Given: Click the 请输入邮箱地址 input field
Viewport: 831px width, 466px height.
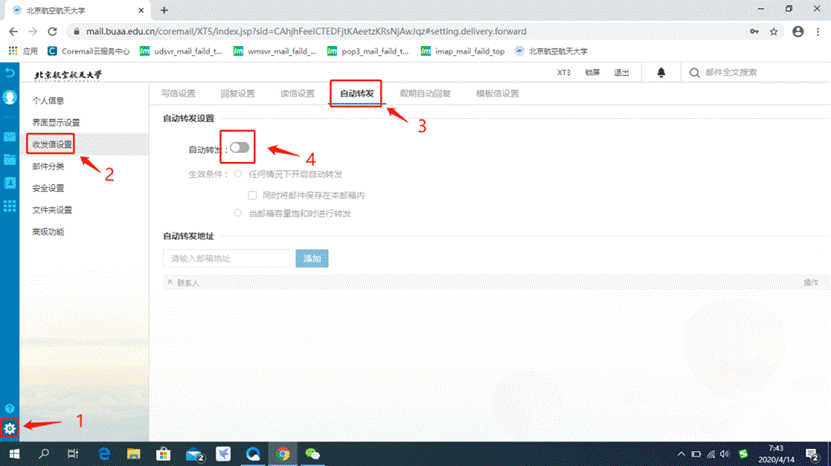Looking at the screenshot, I should point(227,258).
